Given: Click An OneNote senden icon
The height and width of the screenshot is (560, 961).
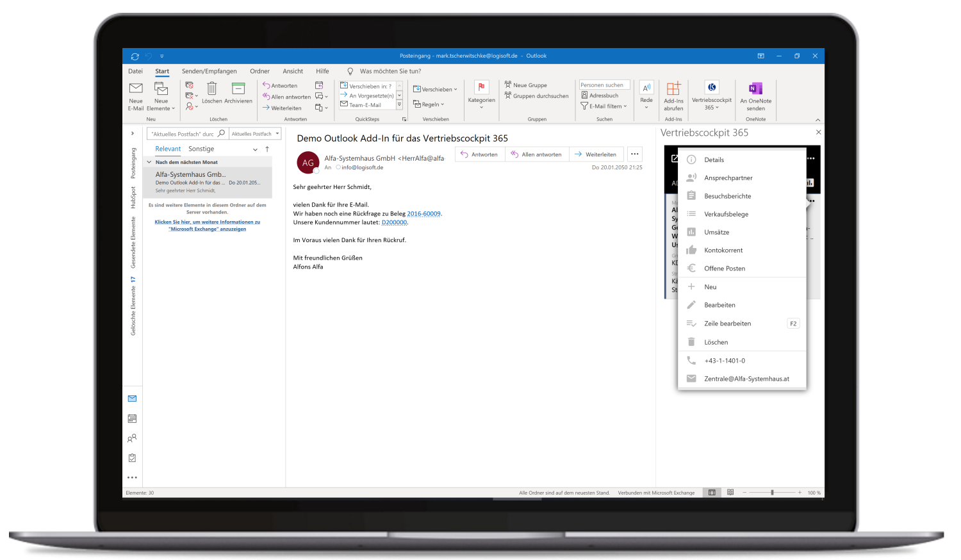Looking at the screenshot, I should [x=756, y=88].
